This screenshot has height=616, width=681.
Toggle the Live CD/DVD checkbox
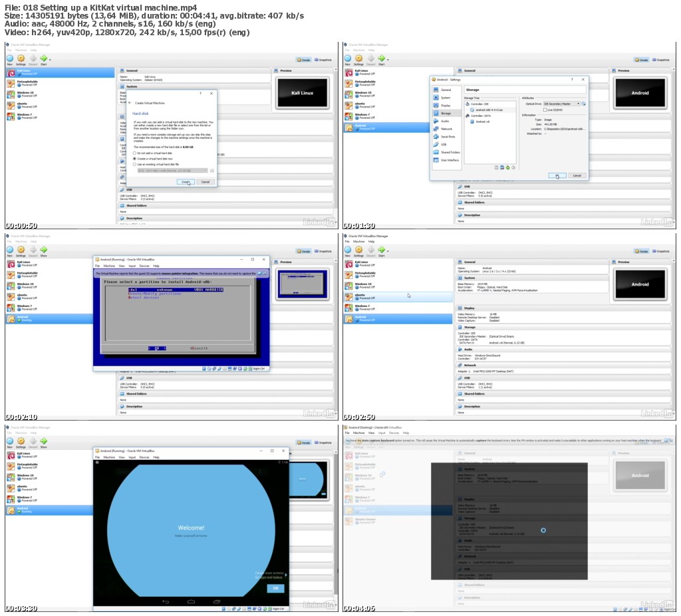click(545, 110)
